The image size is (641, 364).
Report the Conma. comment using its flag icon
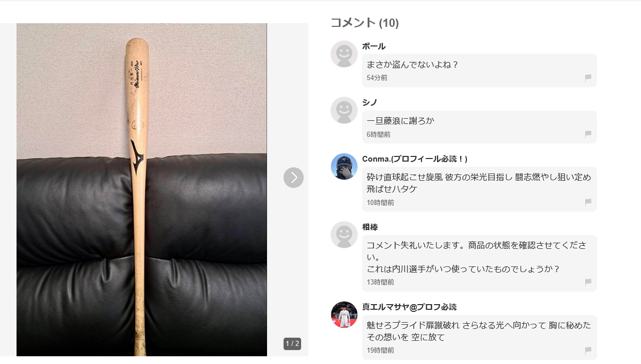coord(588,202)
